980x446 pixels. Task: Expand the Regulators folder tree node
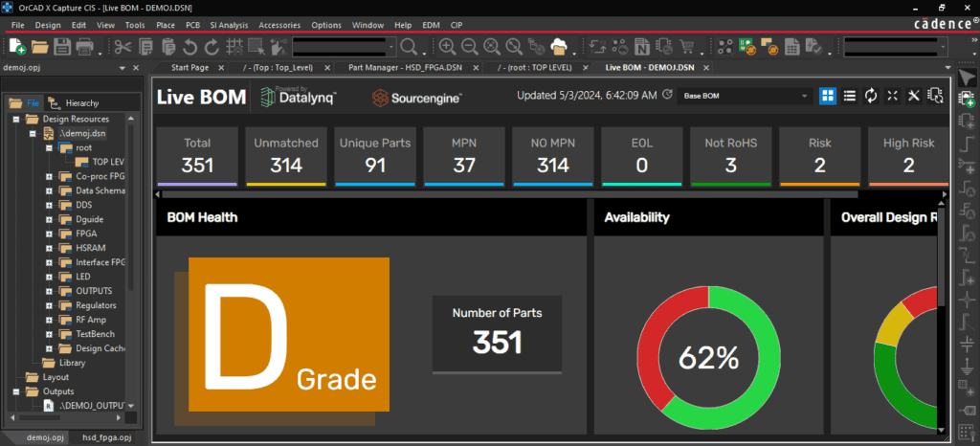(x=49, y=305)
